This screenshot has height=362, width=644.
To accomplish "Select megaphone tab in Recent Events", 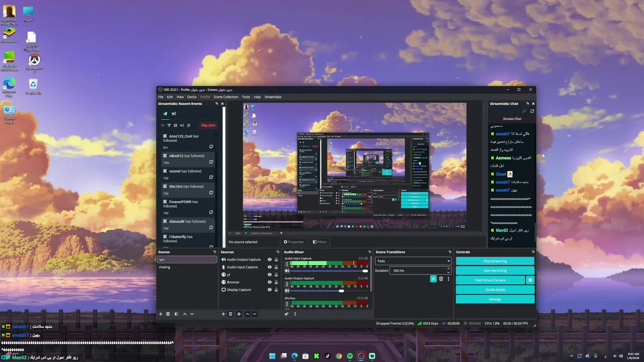I will pos(174,114).
